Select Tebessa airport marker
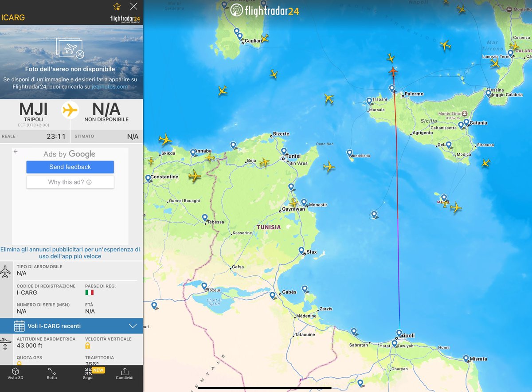The width and height of the screenshot is (532, 392). (x=205, y=218)
